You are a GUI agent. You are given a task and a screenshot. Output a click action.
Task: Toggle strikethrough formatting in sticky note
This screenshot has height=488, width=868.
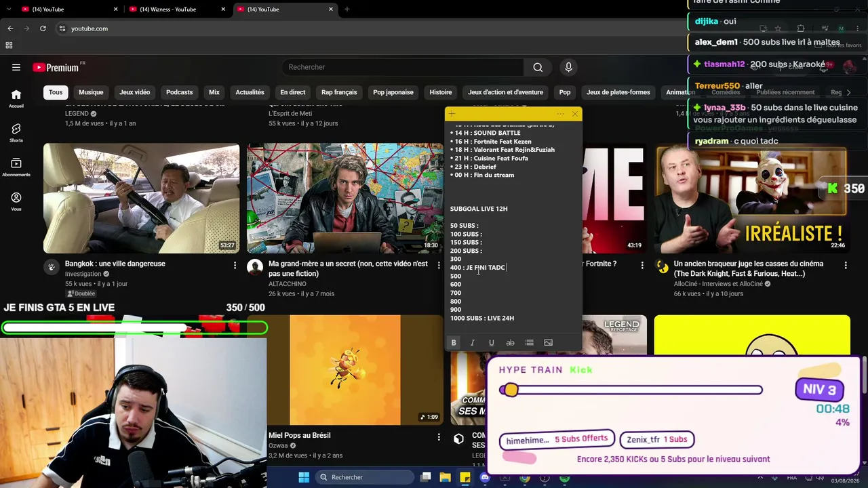pos(511,342)
